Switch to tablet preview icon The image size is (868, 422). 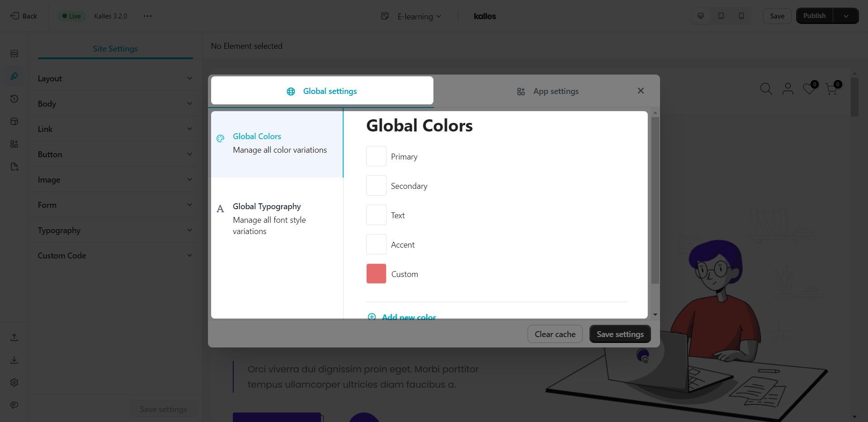tap(721, 16)
